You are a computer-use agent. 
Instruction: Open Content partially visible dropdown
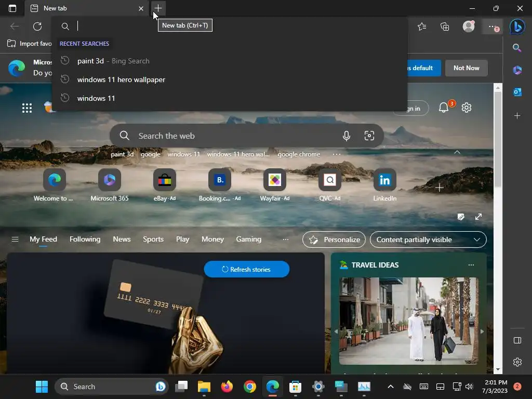point(428,240)
